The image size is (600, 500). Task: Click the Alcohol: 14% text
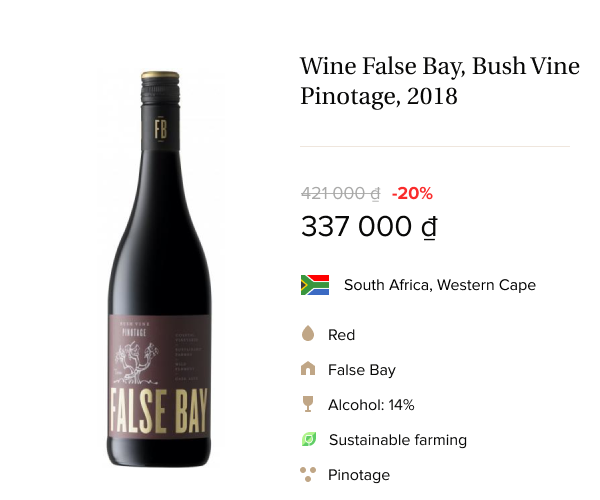[371, 405]
